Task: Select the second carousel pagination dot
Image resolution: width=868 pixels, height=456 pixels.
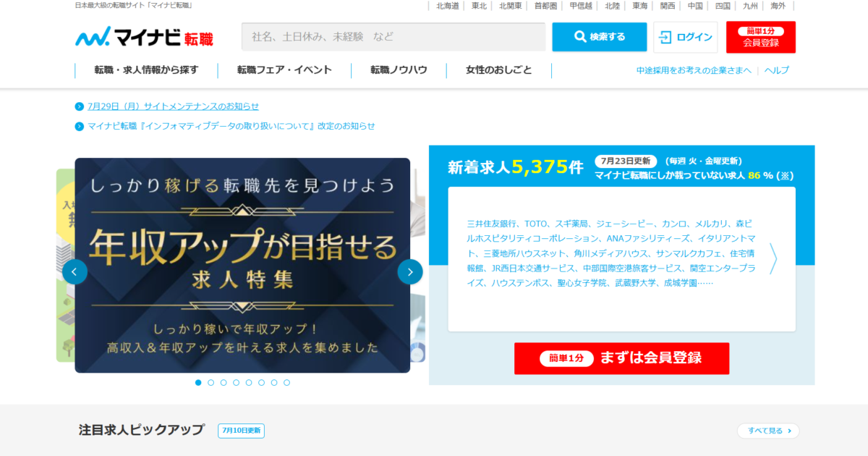Action: (210, 382)
